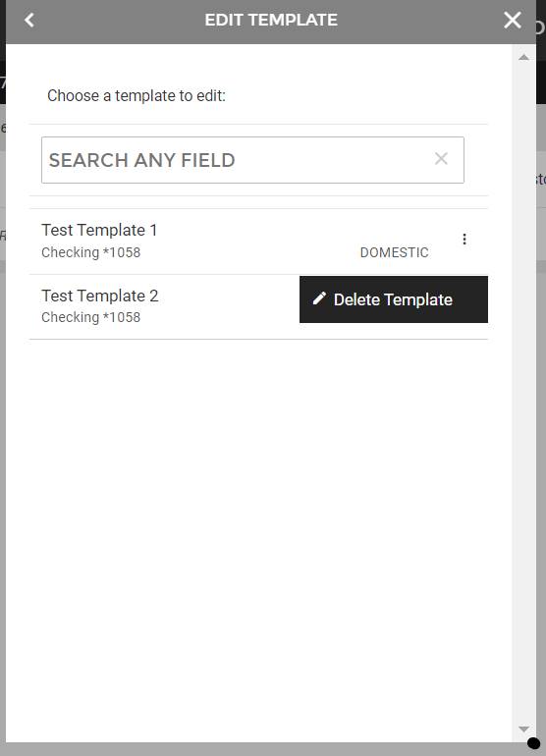Click Checking *1058 under Test Template 2
The width and height of the screenshot is (546, 756).
point(90,317)
